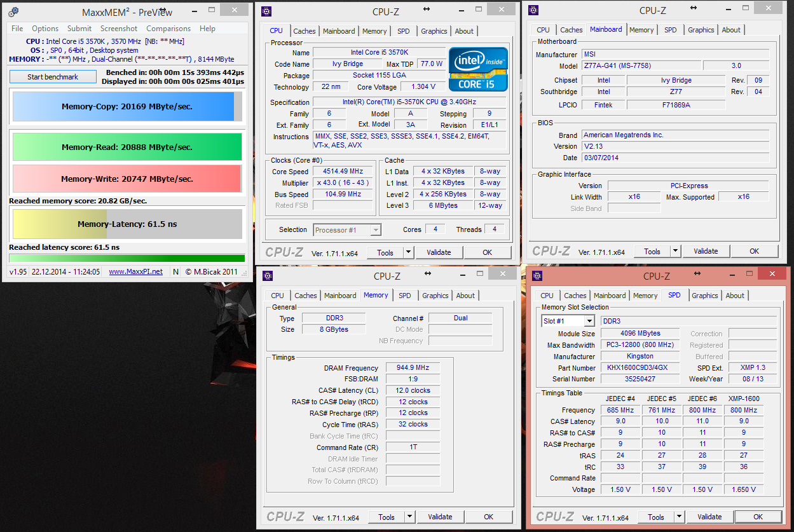The width and height of the screenshot is (794, 532).
Task: Click Core Speed value 4514.49 MHz
Action: pos(343,172)
